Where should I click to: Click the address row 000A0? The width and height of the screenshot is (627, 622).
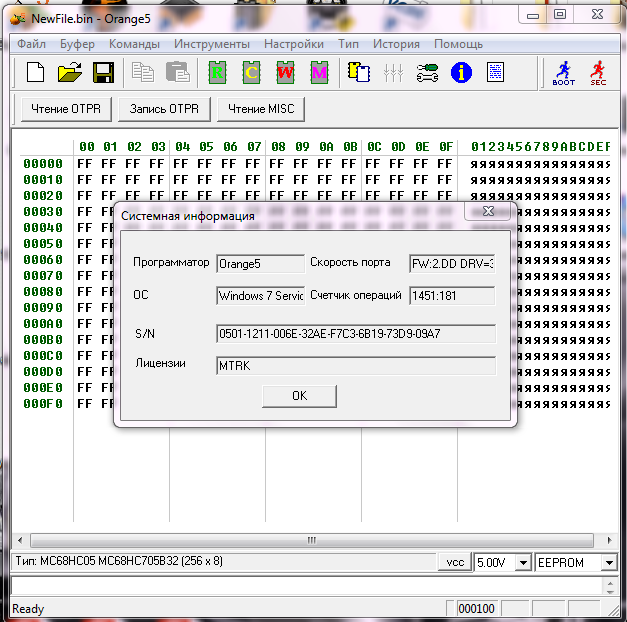[43, 324]
